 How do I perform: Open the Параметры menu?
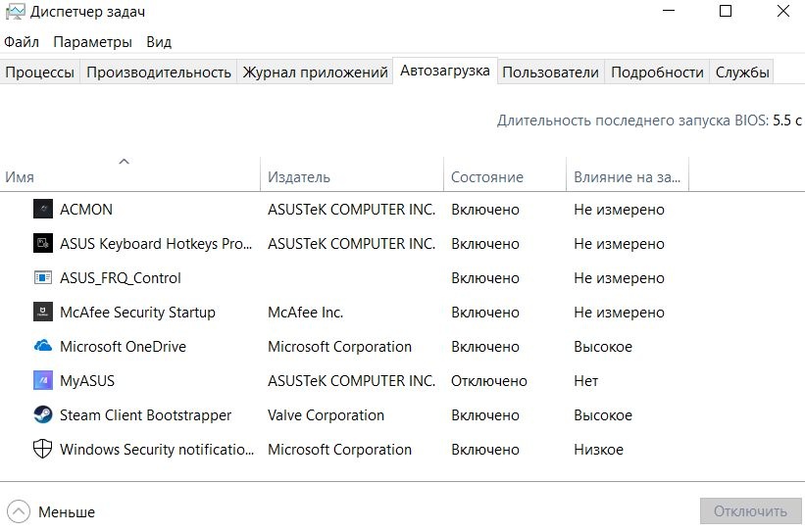point(92,42)
